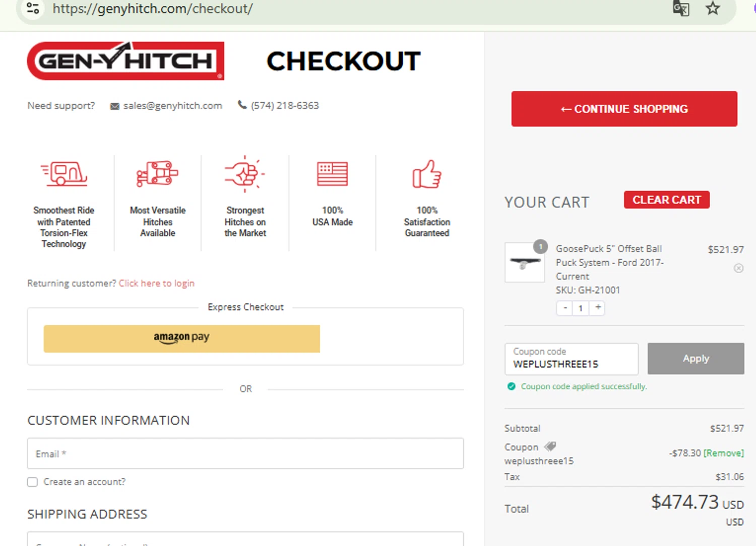Increase GoosePuck quantity with plus button
This screenshot has width=756, height=546.
click(598, 308)
